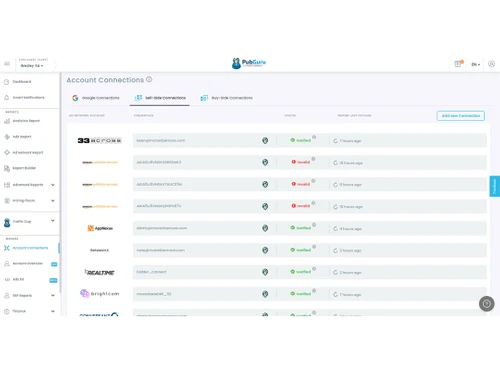Click info icon beside Account Connections title
Screen dimensions: 500x375
point(149,79)
